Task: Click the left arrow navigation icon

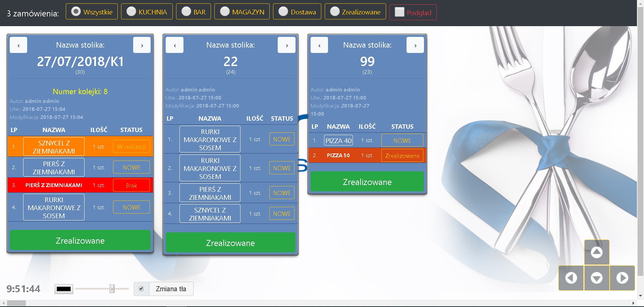Action: pyautogui.click(x=571, y=278)
